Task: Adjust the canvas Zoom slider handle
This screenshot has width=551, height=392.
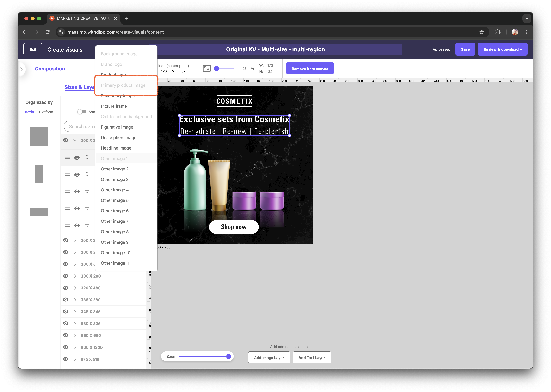Action: [x=229, y=356]
